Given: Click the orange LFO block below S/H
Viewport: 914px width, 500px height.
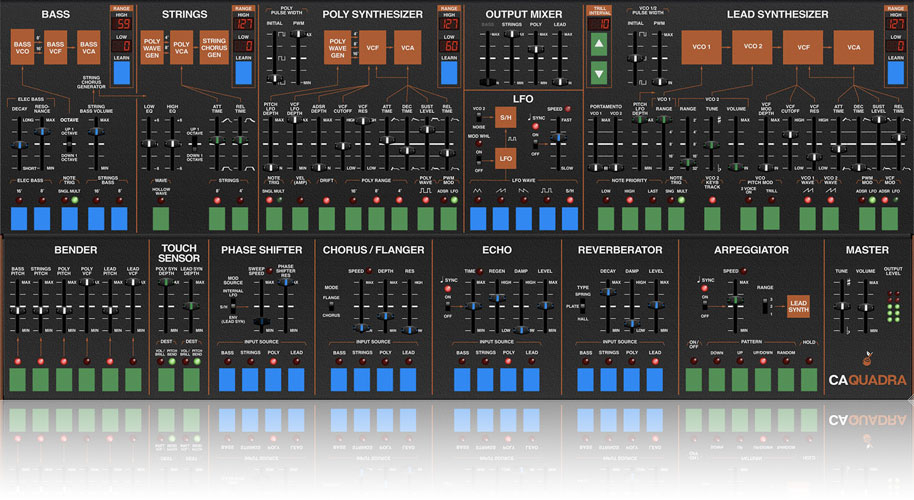Looking at the screenshot, I should (x=505, y=158).
